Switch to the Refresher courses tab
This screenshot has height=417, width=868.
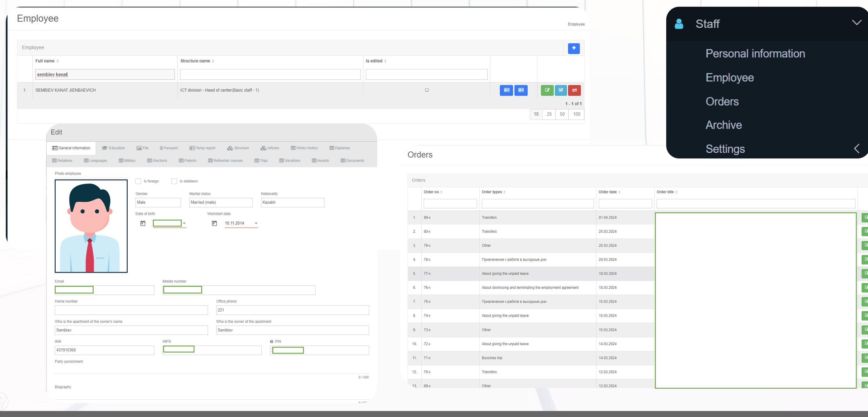tap(226, 161)
